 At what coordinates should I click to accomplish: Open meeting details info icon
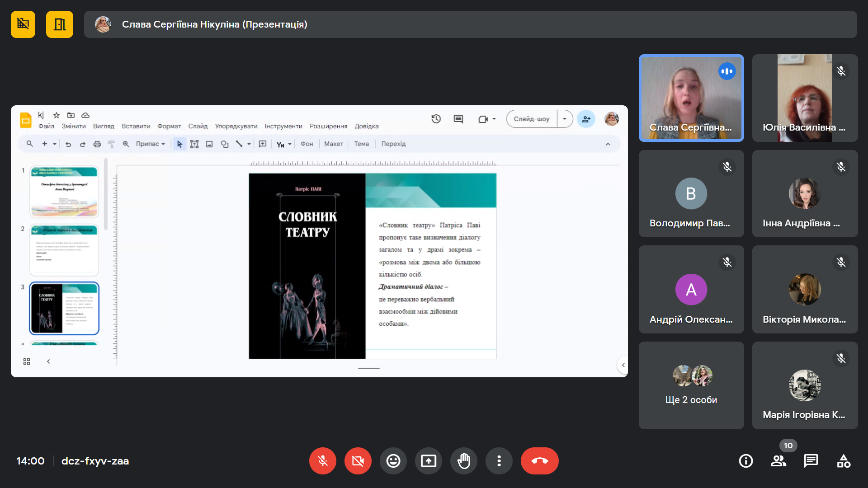pyautogui.click(x=745, y=461)
